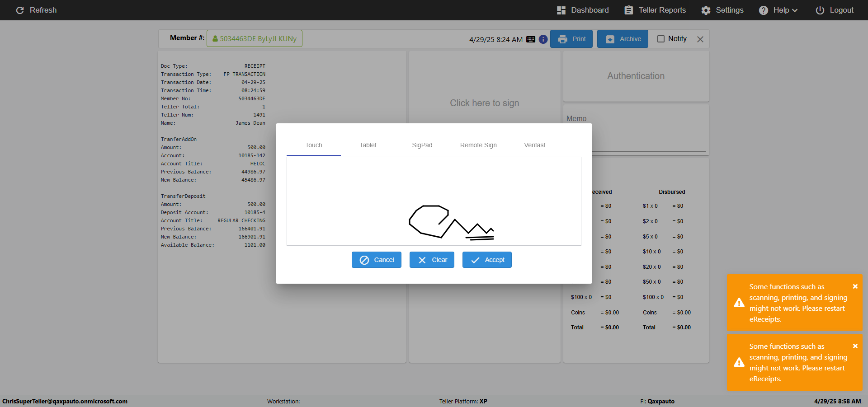Click the disbursed '$20 x 0' row
Image resolution: width=868 pixels, height=407 pixels.
663,267
